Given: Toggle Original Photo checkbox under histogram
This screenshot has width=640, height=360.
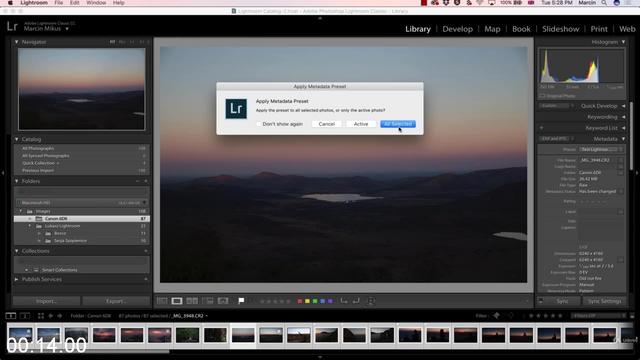Looking at the screenshot, I should (542, 96).
